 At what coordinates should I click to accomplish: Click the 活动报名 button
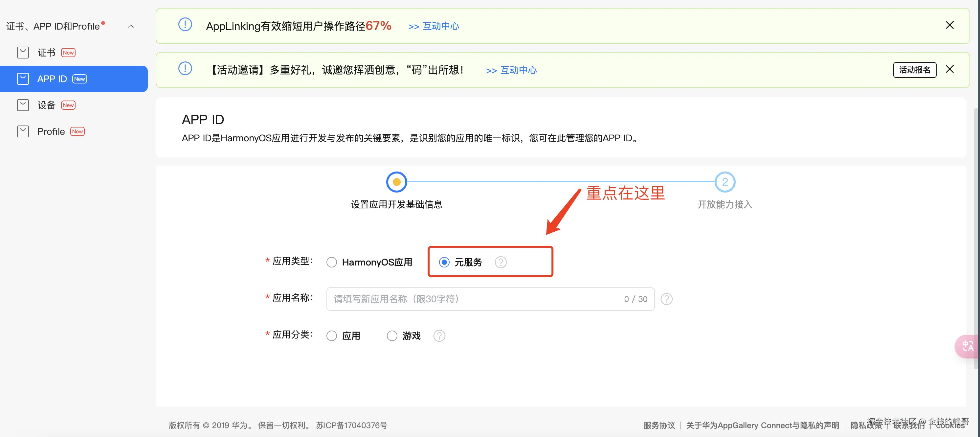tap(914, 70)
